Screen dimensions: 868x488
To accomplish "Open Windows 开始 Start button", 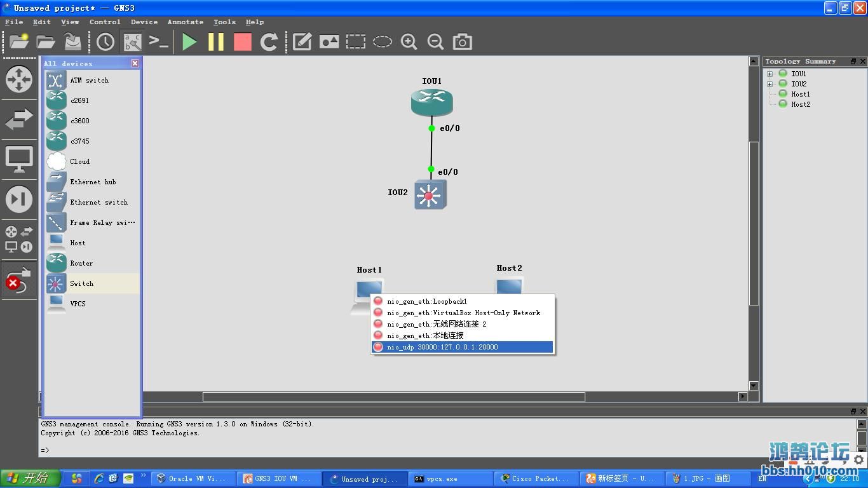I will point(31,478).
